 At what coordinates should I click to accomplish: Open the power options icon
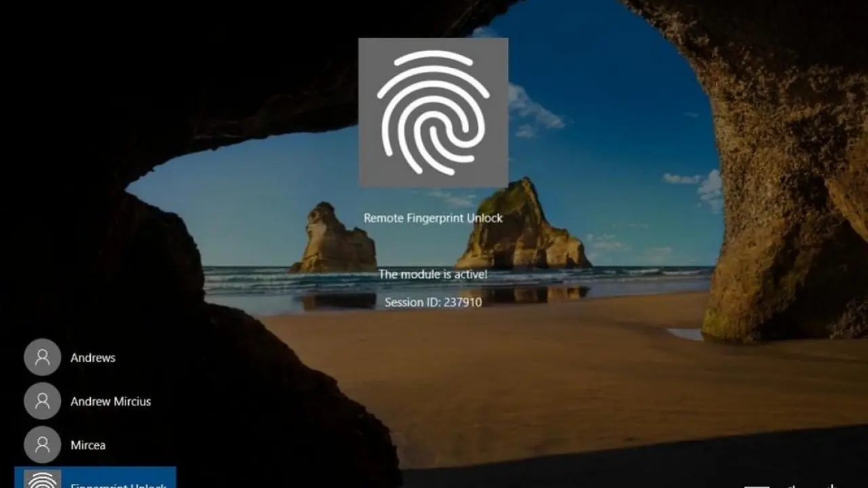pyautogui.click(x=831, y=485)
